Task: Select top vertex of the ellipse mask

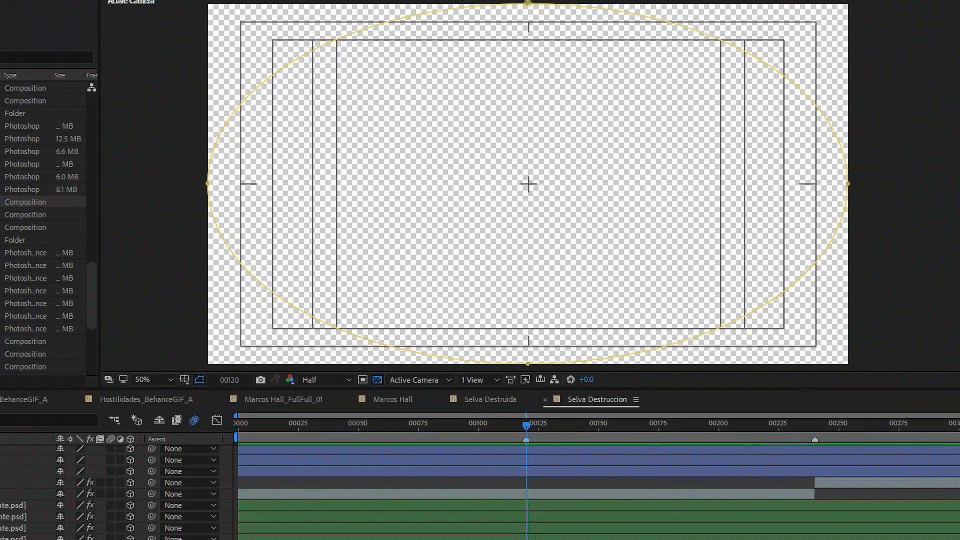Action: 528,4
